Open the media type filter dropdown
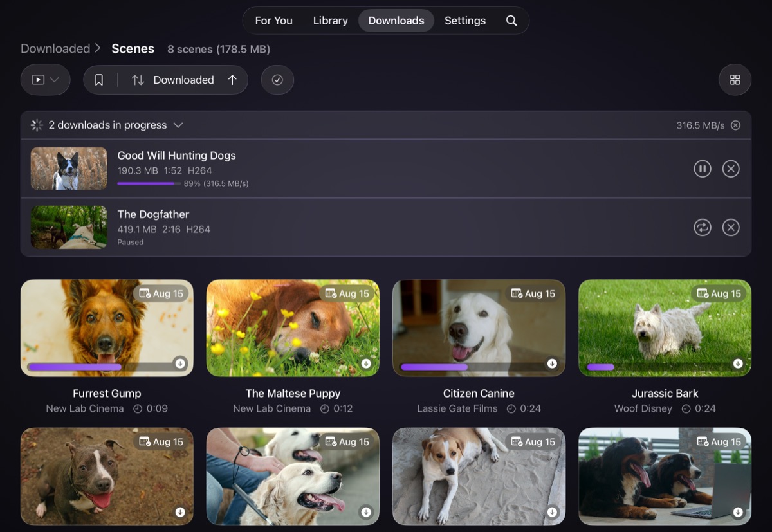The width and height of the screenshot is (772, 532). 46,80
